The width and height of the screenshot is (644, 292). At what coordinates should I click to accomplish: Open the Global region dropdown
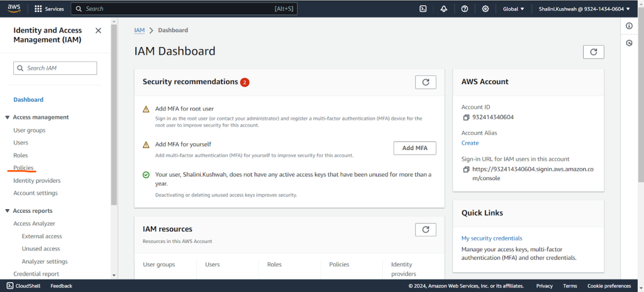tap(513, 9)
